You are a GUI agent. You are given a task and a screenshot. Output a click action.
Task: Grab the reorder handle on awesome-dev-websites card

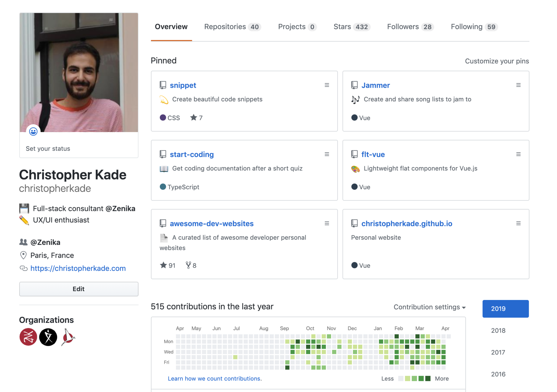(327, 223)
